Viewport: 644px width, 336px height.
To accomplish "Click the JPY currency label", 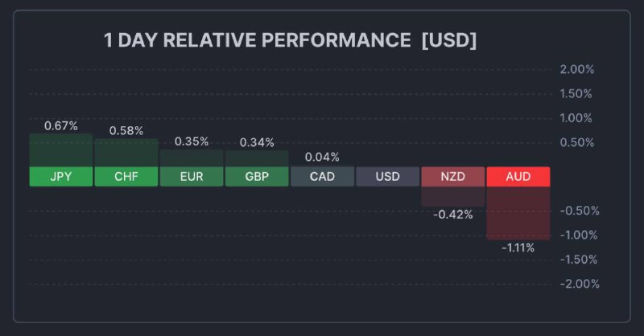I will click(x=61, y=176).
